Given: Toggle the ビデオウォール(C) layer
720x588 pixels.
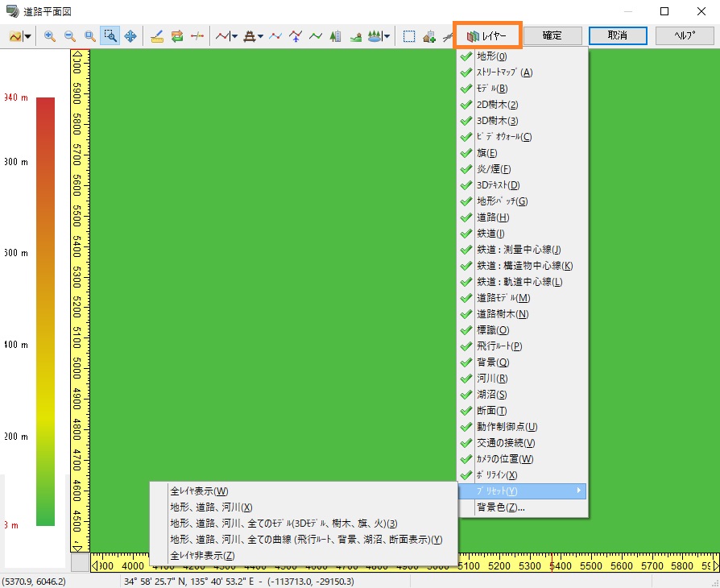Looking at the screenshot, I should coord(523,136).
